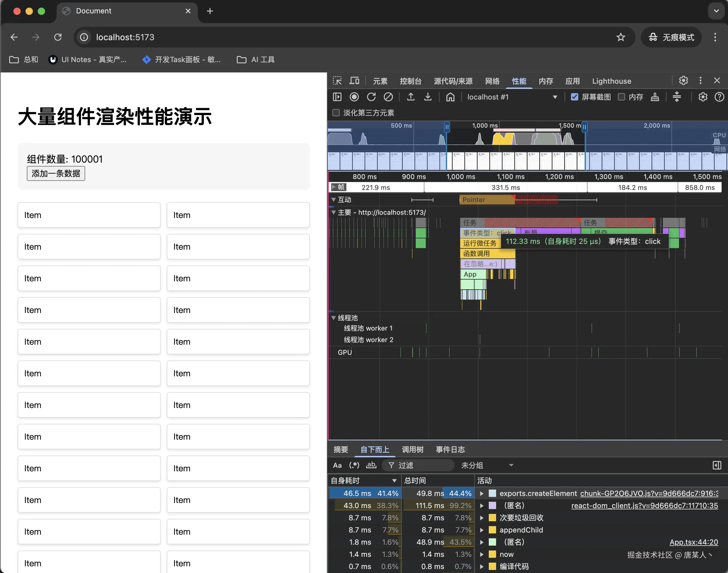Click the inspect element picker icon
The image size is (728, 573).
[x=337, y=81]
